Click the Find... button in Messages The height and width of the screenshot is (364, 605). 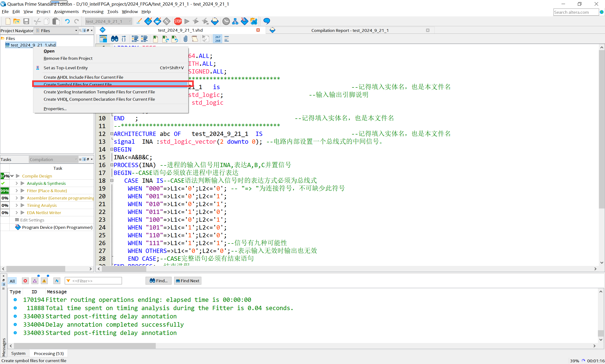(x=158, y=281)
